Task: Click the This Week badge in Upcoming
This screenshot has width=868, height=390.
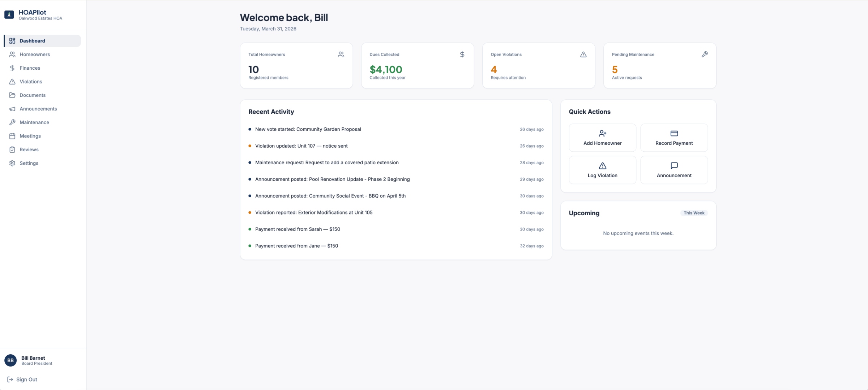Action: 694,213
